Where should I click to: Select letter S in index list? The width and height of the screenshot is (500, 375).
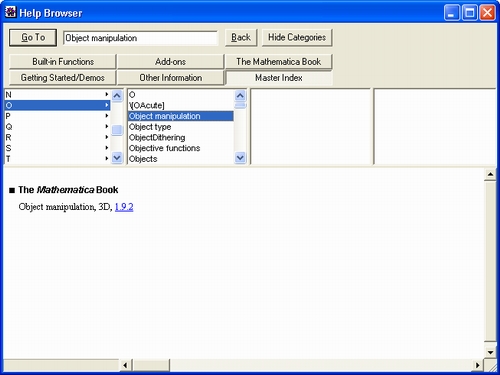coord(57,148)
